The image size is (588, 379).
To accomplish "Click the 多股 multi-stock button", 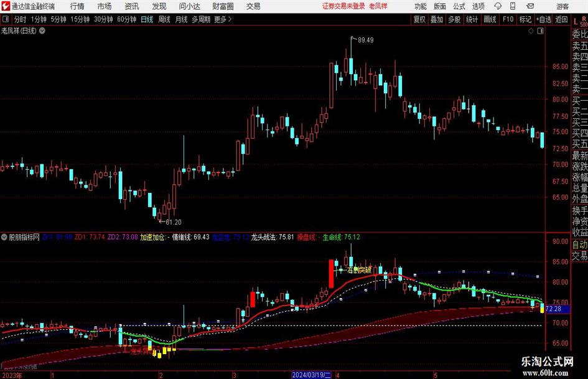I will click(x=454, y=19).
